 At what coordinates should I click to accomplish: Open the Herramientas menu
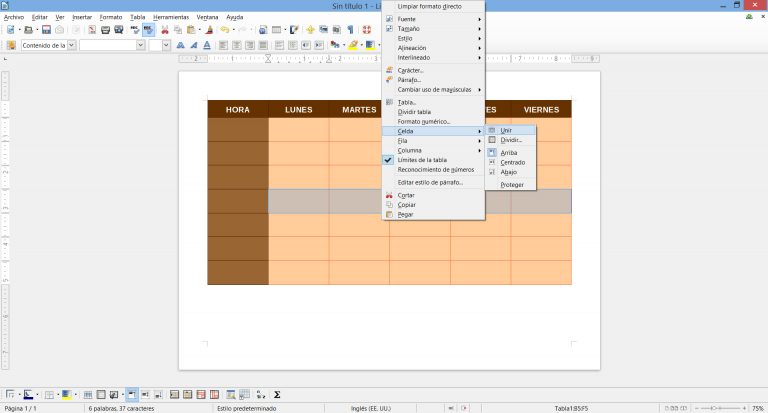click(x=171, y=17)
